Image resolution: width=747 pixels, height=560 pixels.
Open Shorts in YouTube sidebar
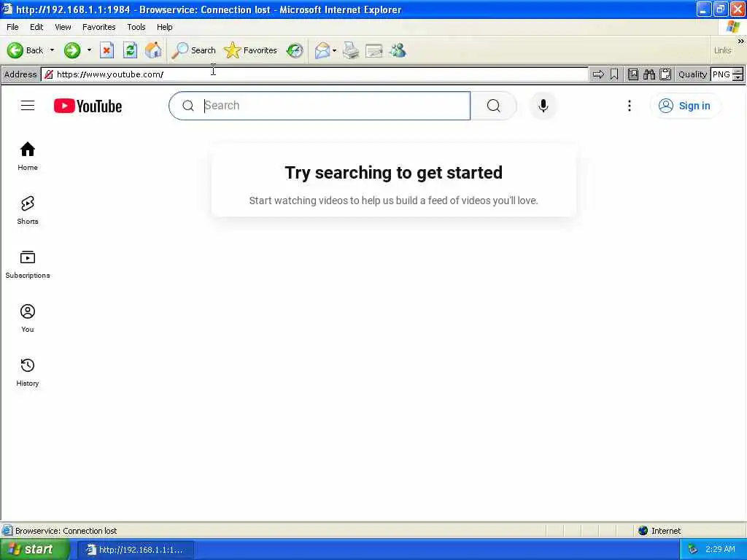pos(28,210)
